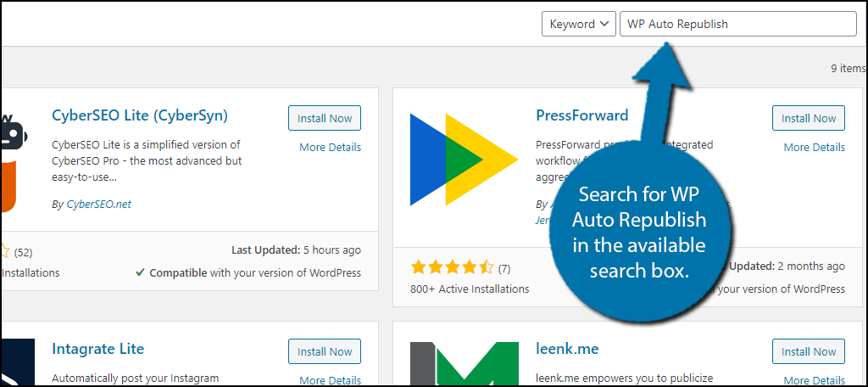
Task: Install the CyberSEO Lite plugin
Action: pyautogui.click(x=325, y=118)
